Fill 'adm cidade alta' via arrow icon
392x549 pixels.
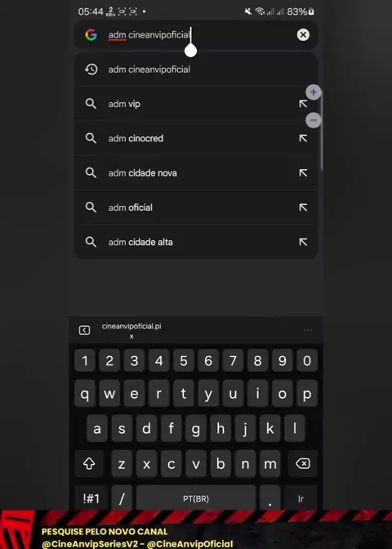(303, 242)
